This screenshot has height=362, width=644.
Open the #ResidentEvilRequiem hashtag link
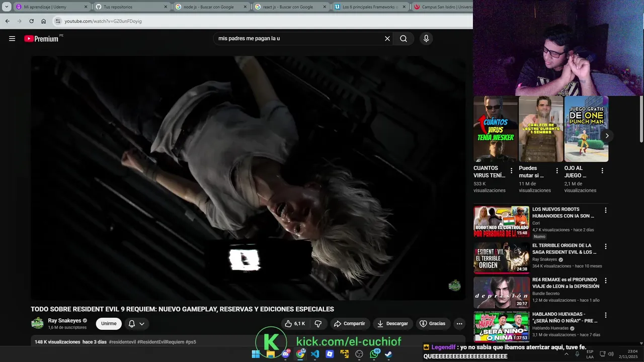(x=161, y=342)
